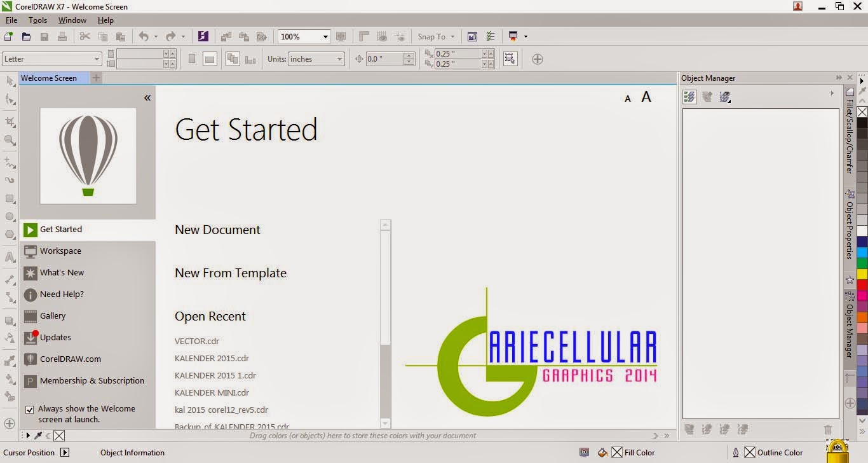Open the 100% zoom level dropdown

(325, 36)
